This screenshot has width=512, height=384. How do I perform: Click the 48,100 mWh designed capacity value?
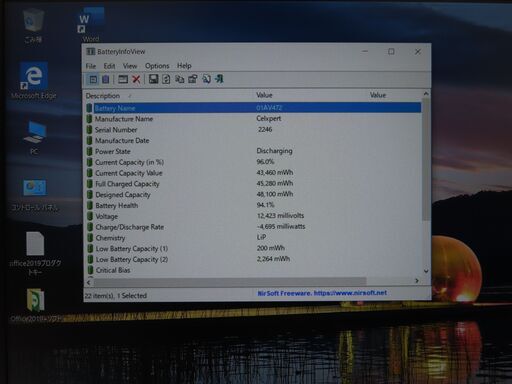[275, 194]
